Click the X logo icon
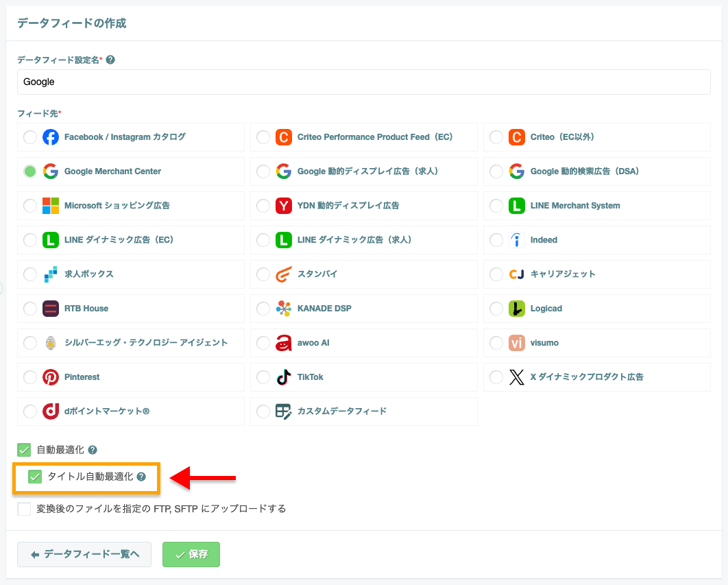Image resolution: width=728 pixels, height=585 pixels. coord(517,377)
